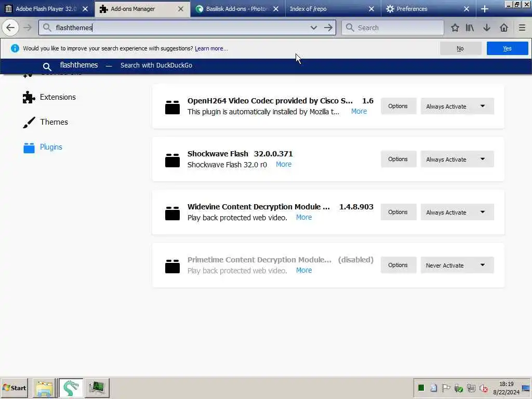The image size is (532, 399).
Task: Open the Library icon in the toolbar
Action: point(470,28)
